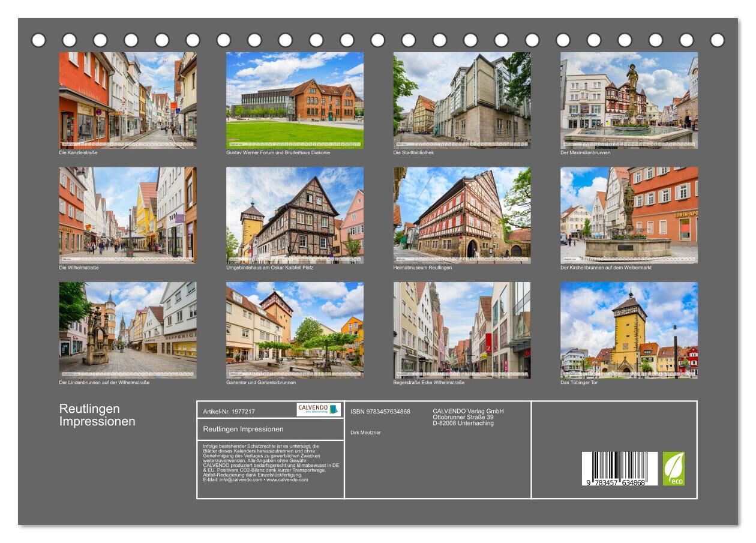The image size is (756, 543).
Task: Click the green eco leaf icon
Action: (x=673, y=469)
